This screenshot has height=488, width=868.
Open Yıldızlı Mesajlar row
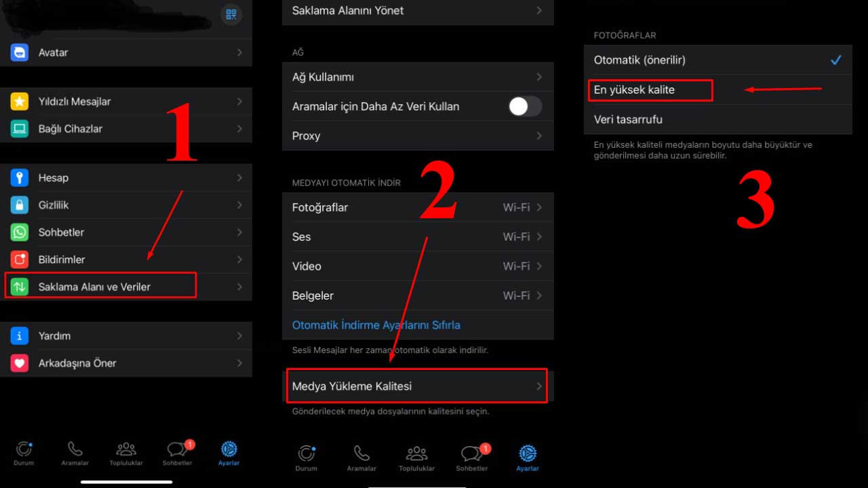(126, 102)
